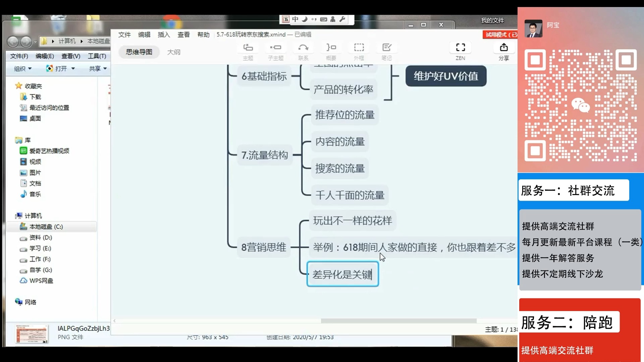Image resolution: width=644 pixels, height=362 pixels.
Task: Open the 笔记 notes editor
Action: (387, 51)
